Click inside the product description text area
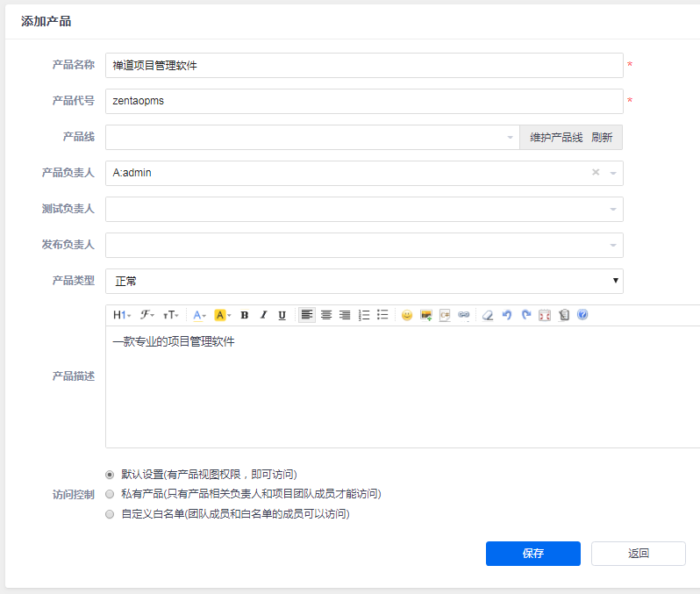Image resolution: width=700 pixels, height=594 pixels. pos(403,387)
